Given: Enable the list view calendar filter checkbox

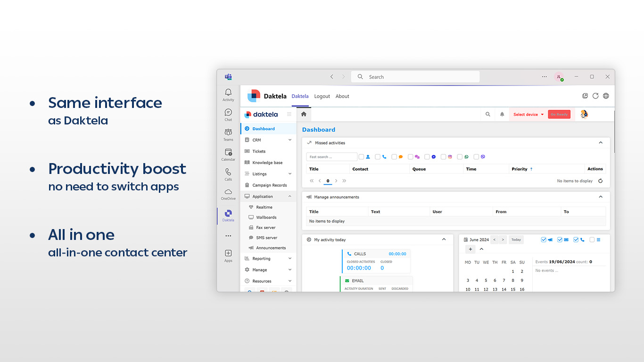Looking at the screenshot, I should pyautogui.click(x=592, y=239).
